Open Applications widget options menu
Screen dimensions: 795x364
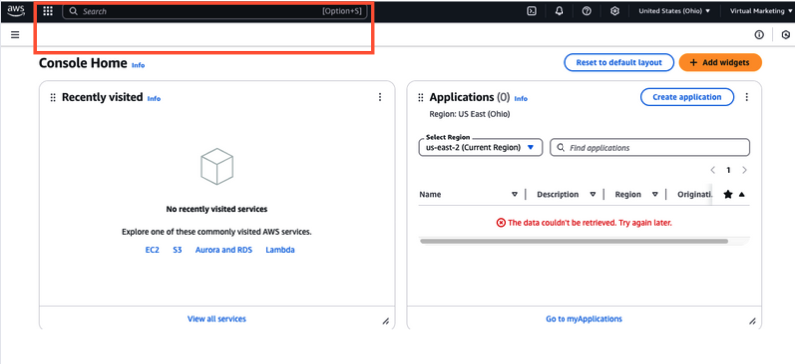click(x=746, y=97)
